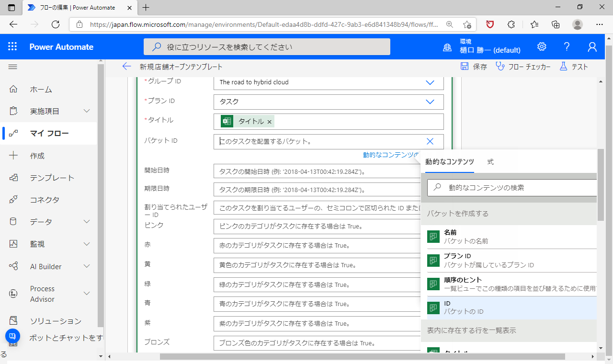Click the browser back arrow

click(13, 24)
